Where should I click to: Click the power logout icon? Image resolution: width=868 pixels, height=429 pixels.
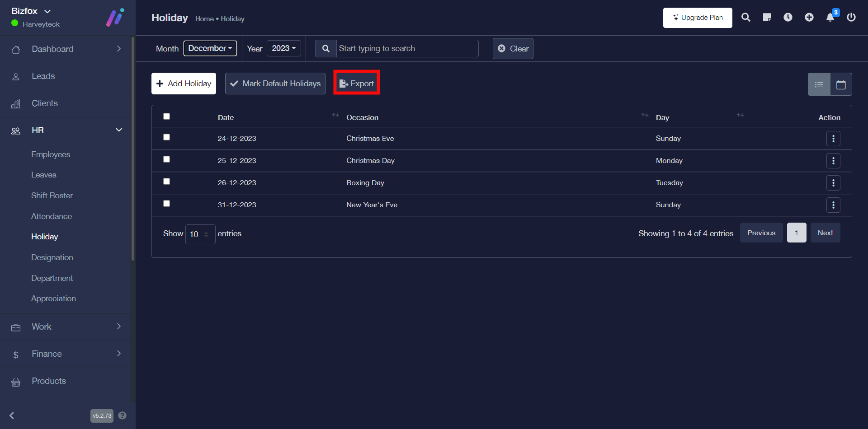(851, 18)
